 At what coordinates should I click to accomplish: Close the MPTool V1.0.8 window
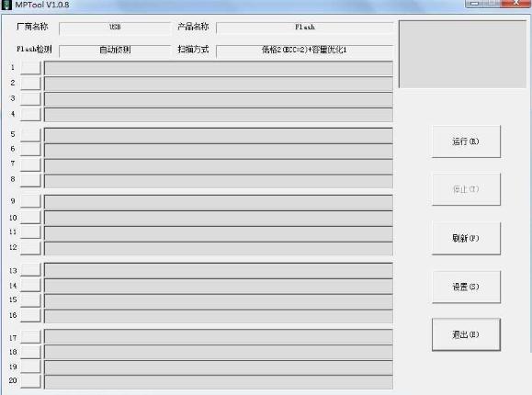coord(516,3)
